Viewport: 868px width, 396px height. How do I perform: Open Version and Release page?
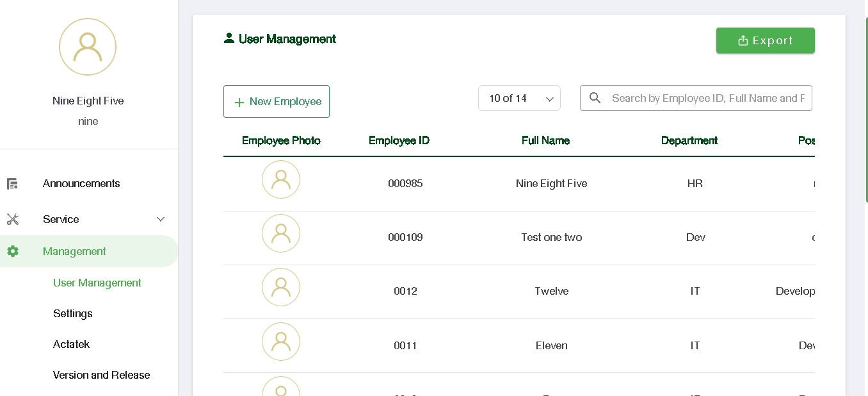pos(101,375)
